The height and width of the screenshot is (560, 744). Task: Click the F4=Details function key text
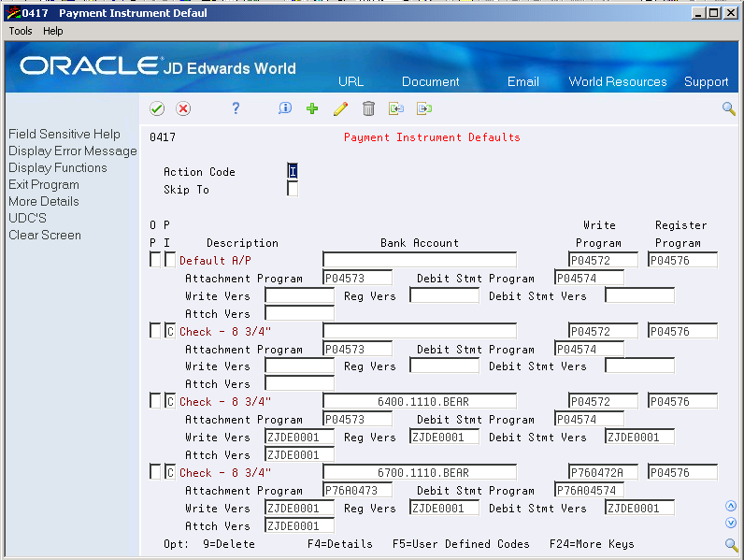tap(339, 544)
